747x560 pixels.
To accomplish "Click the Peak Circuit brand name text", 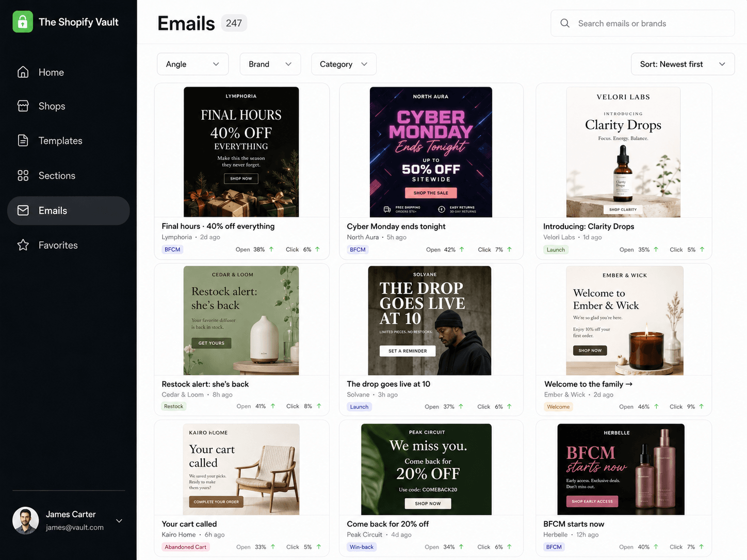I will coord(364,535).
